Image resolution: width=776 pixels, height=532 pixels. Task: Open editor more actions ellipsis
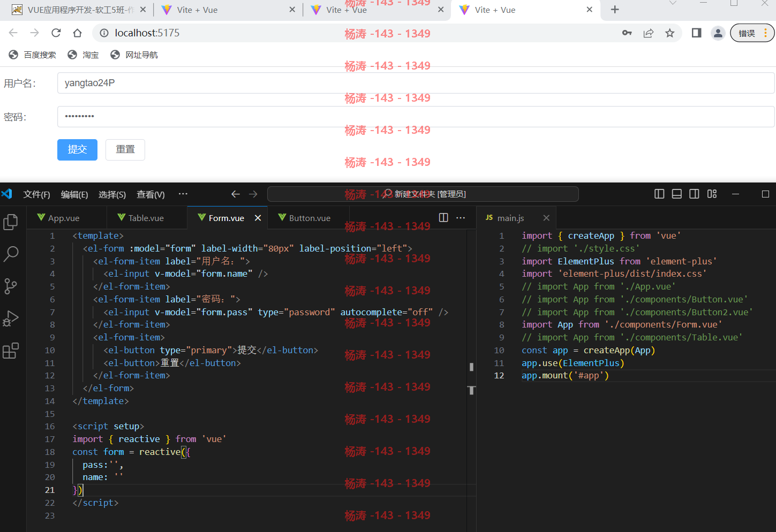(x=461, y=217)
